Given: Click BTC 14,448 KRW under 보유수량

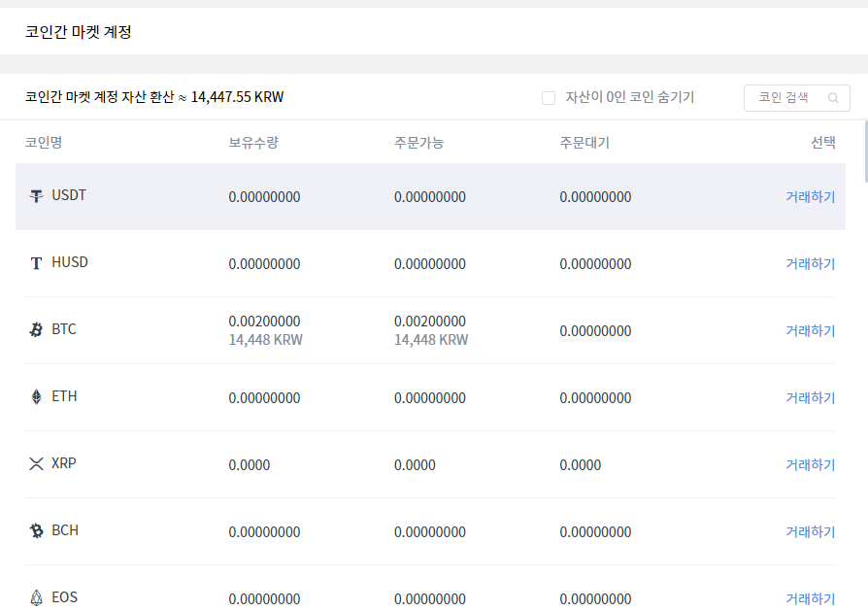Looking at the screenshot, I should (x=266, y=340).
